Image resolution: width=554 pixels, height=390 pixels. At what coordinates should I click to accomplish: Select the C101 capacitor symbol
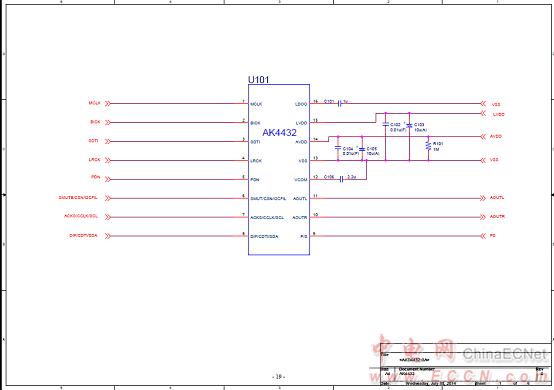(x=340, y=104)
